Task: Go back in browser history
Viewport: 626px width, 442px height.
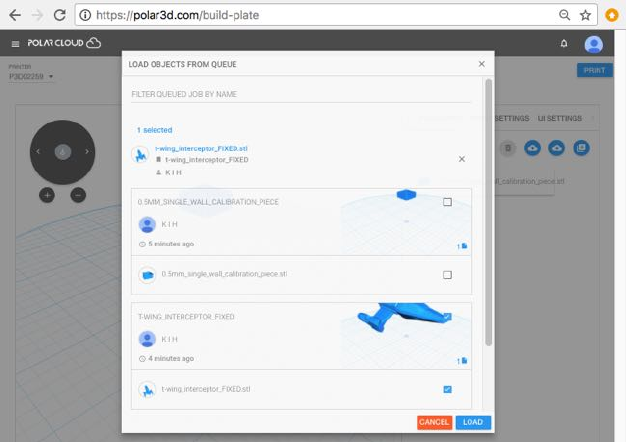Action: pos(15,15)
